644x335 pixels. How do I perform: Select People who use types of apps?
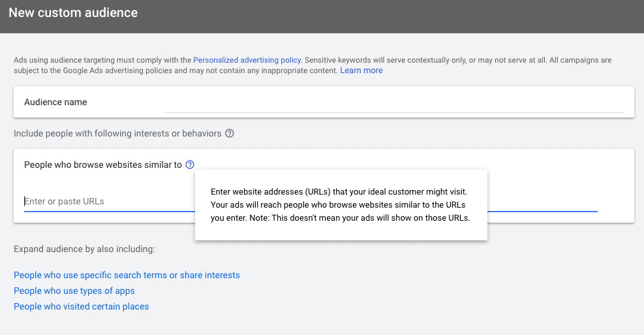[x=74, y=291]
